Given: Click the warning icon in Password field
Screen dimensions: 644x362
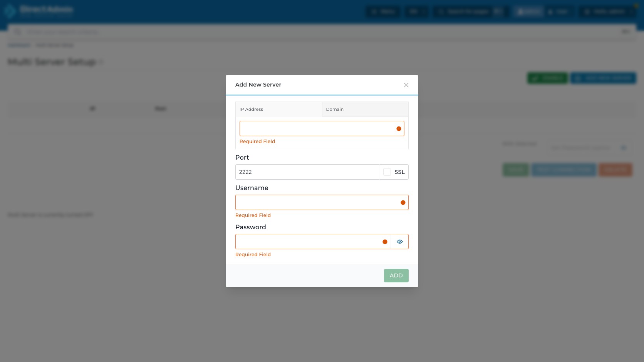Looking at the screenshot, I should [x=385, y=242].
